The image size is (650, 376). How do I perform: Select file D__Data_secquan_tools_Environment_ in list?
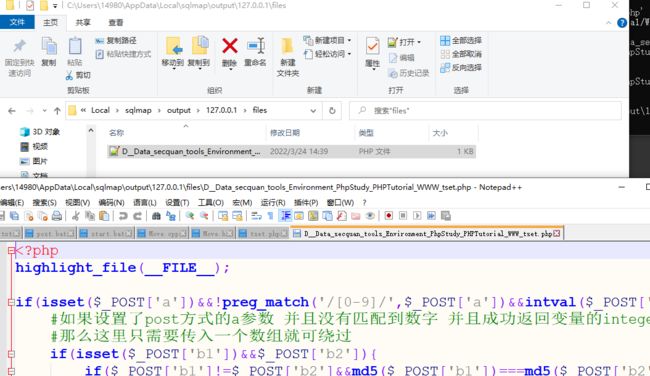pos(291,151)
